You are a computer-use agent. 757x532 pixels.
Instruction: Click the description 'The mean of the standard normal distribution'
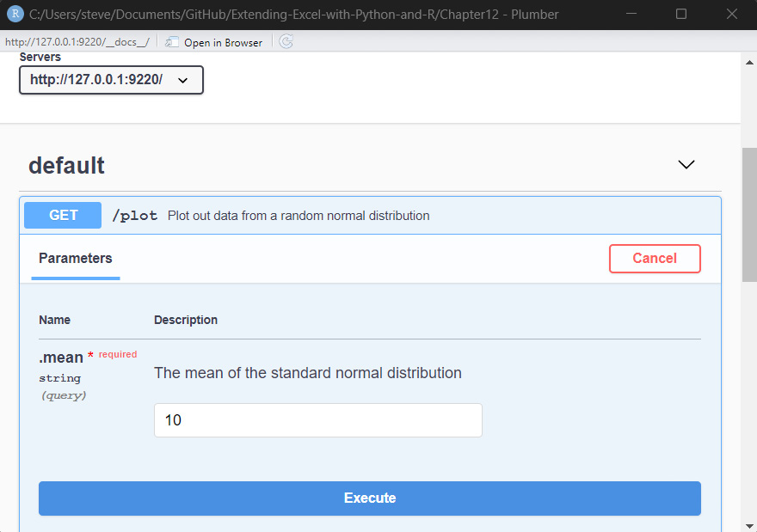pos(308,373)
